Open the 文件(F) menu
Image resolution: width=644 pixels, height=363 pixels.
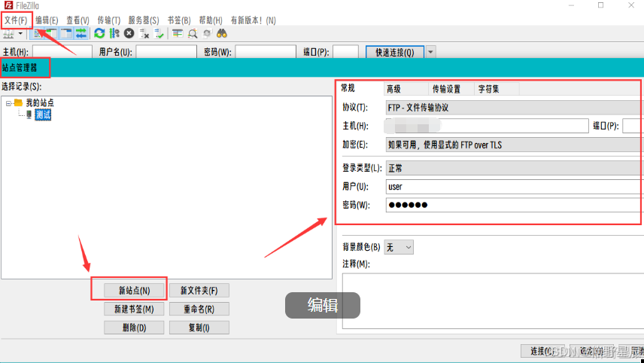tap(16, 20)
